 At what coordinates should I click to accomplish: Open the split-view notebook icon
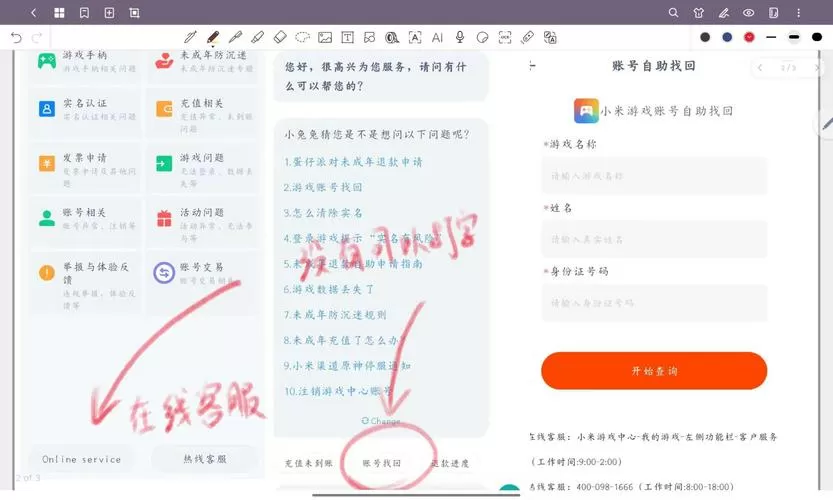tap(774, 13)
